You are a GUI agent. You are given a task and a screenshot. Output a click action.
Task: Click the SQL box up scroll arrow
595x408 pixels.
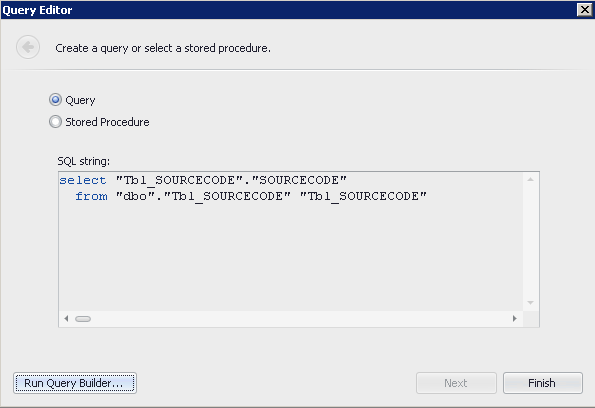click(530, 179)
